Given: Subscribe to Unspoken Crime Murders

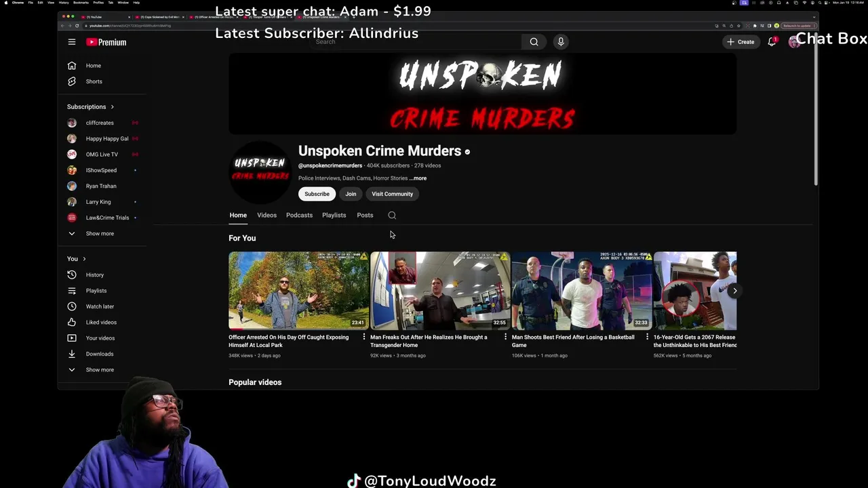Looking at the screenshot, I should pyautogui.click(x=317, y=194).
